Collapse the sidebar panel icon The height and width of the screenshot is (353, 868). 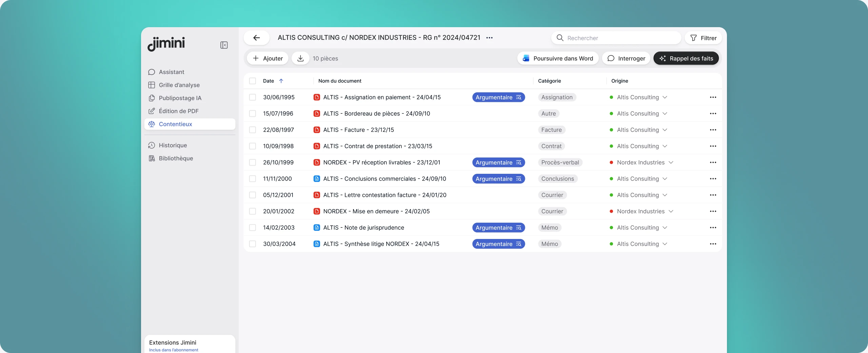tap(224, 45)
